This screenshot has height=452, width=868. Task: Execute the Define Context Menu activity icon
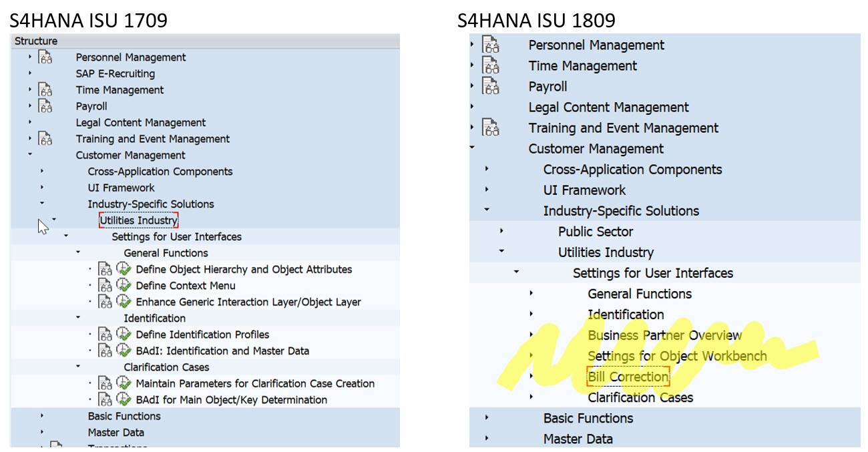124,286
